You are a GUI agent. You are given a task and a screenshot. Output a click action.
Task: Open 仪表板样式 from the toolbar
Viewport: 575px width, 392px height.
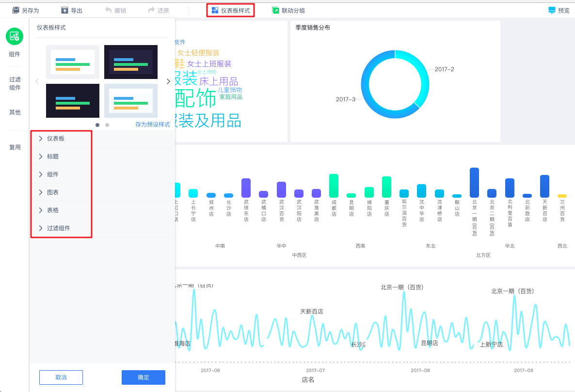pyautogui.click(x=231, y=10)
